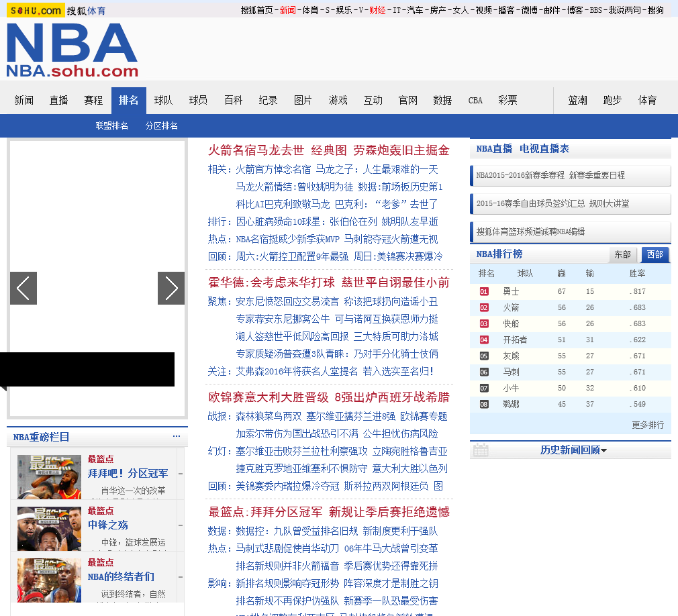Open the 新闻 nav menu item
This screenshot has height=616, width=678.
click(23, 100)
